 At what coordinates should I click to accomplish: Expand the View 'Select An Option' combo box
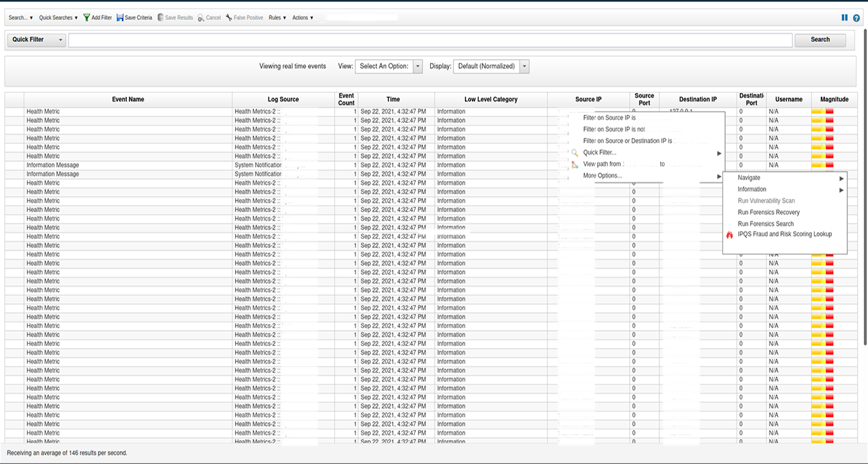(x=418, y=66)
